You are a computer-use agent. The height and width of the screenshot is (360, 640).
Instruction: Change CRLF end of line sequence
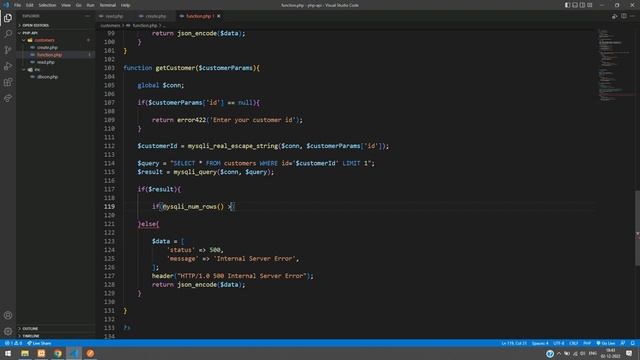[x=573, y=343]
